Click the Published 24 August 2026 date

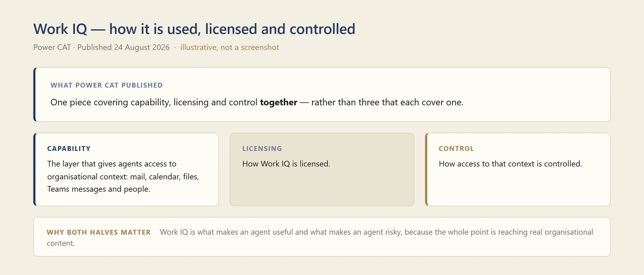tap(123, 47)
